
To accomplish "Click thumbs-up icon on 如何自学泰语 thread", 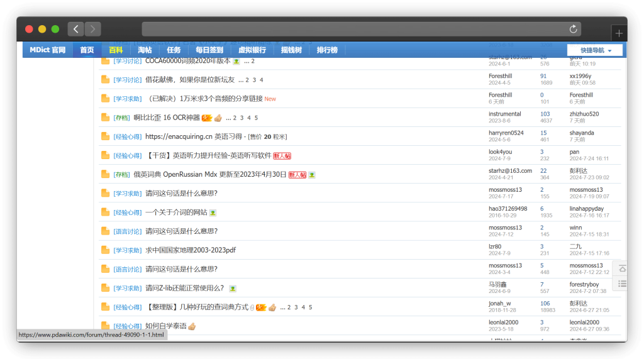I will tap(192, 326).
